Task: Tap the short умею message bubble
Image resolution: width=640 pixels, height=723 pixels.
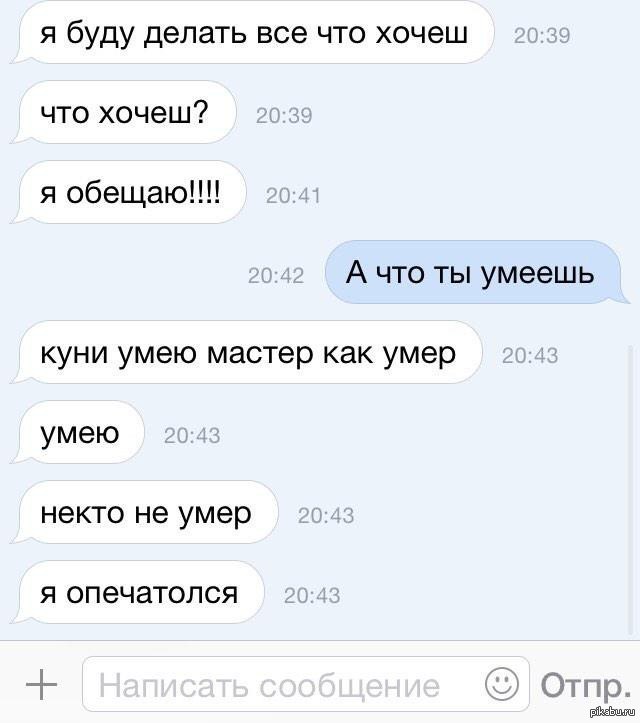Action: (x=77, y=433)
